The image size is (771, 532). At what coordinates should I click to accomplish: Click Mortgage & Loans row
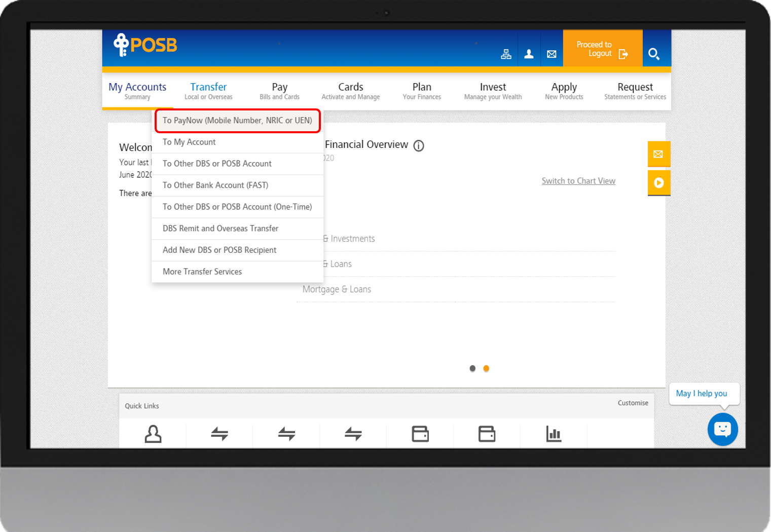point(456,289)
